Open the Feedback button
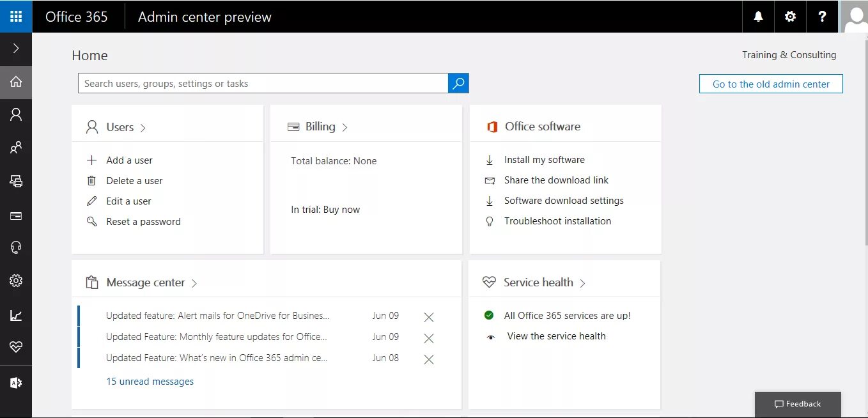The image size is (868, 418). (x=797, y=404)
